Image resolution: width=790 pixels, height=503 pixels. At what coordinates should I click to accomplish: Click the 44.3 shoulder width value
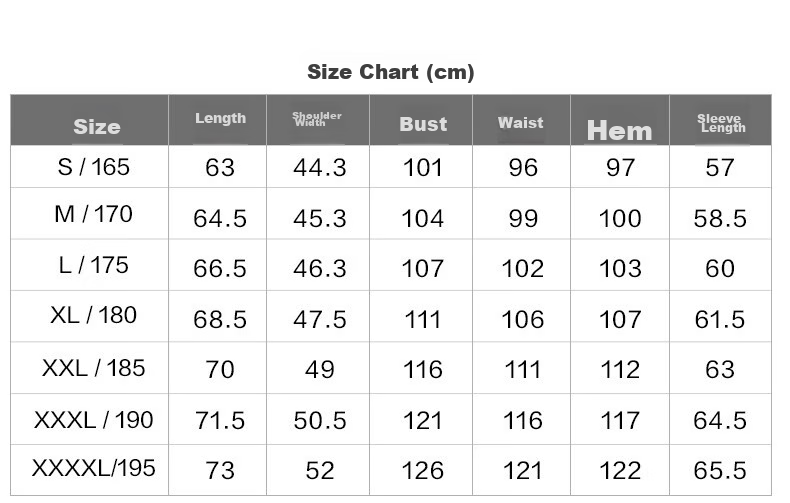pyautogui.click(x=319, y=168)
